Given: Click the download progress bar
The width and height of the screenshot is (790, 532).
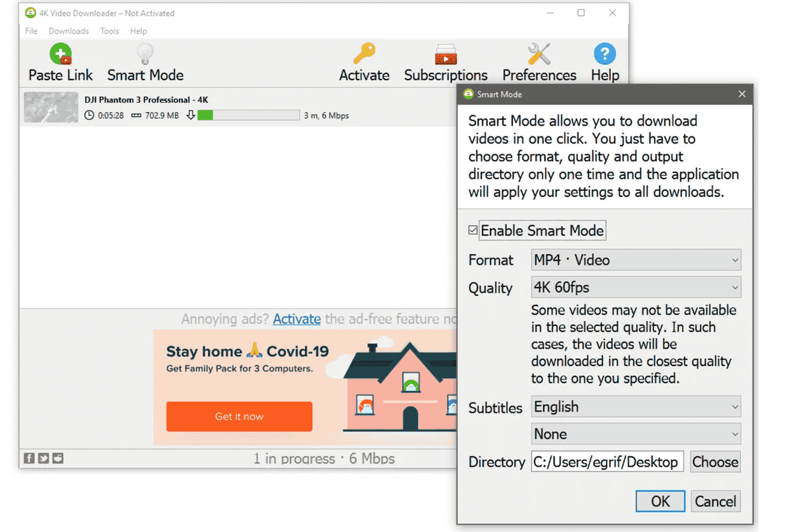Looking at the screenshot, I should pos(248,115).
